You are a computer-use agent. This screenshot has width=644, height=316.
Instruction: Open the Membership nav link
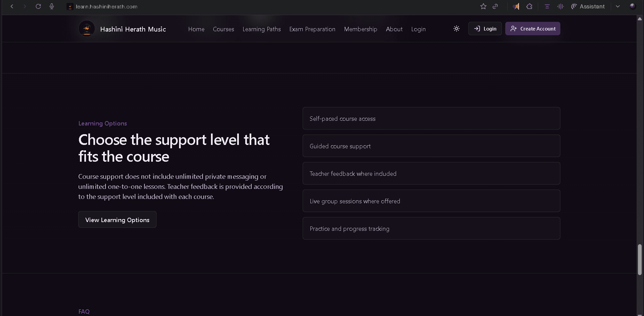pyautogui.click(x=360, y=29)
